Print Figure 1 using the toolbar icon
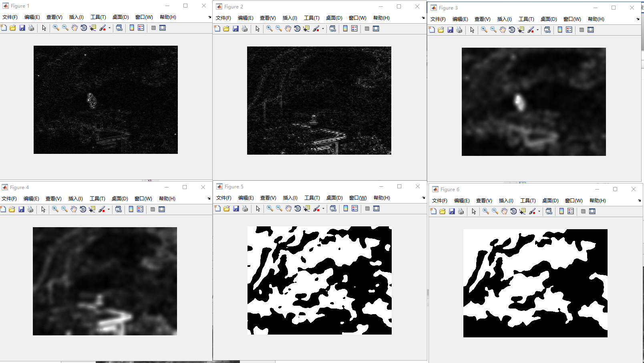Viewport: 644px width, 363px height. (31, 28)
